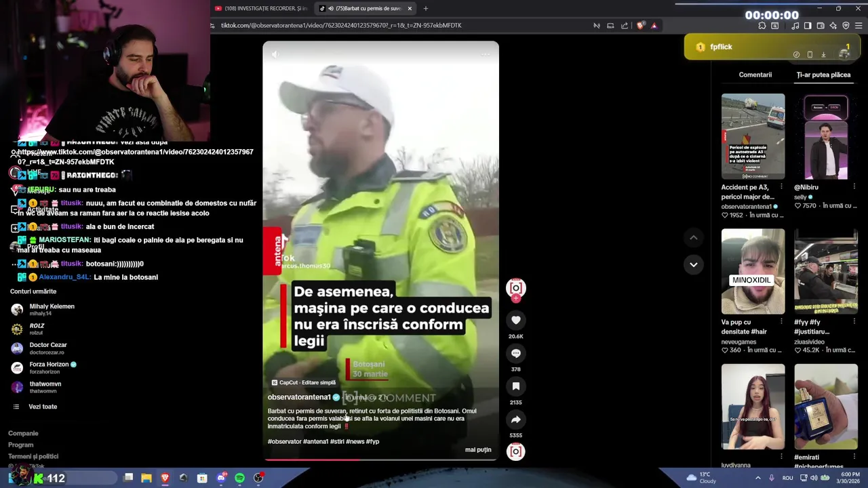Click the cast-to-device icon in address bar

pos(610,26)
